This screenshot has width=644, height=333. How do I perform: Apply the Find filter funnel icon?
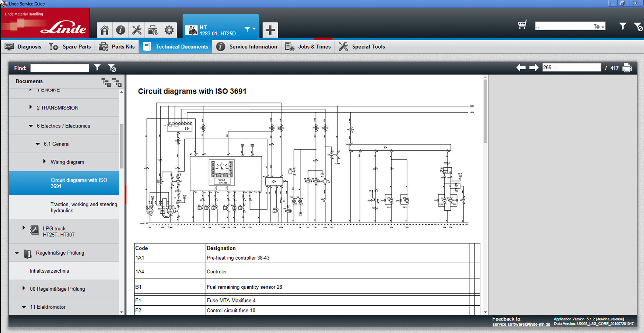point(97,67)
